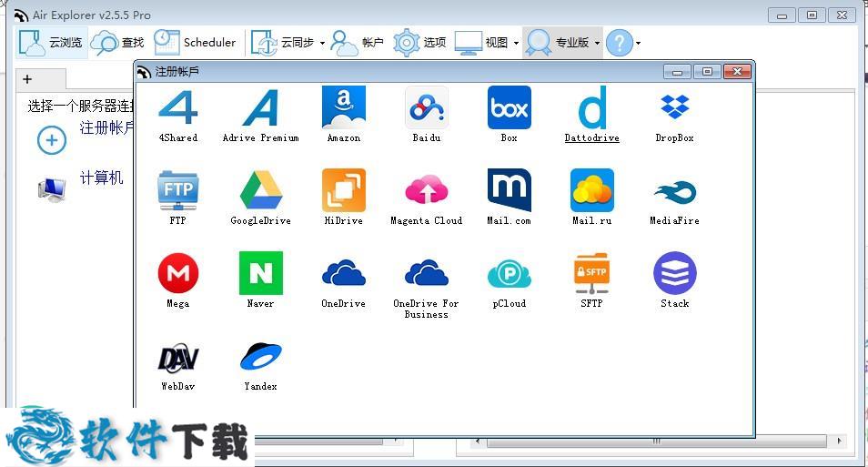Close the 注册帐户 dialog

[x=737, y=72]
